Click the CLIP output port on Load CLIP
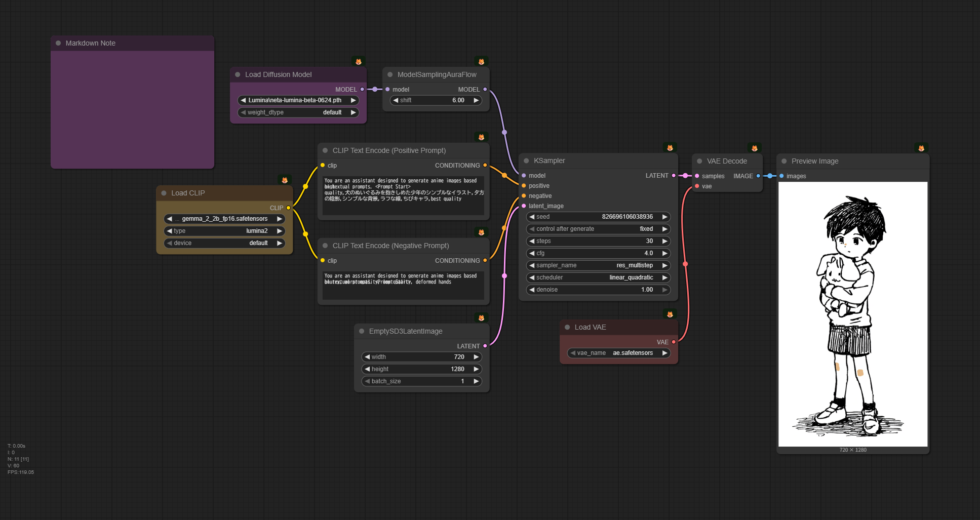The height and width of the screenshot is (520, 980). (x=288, y=208)
